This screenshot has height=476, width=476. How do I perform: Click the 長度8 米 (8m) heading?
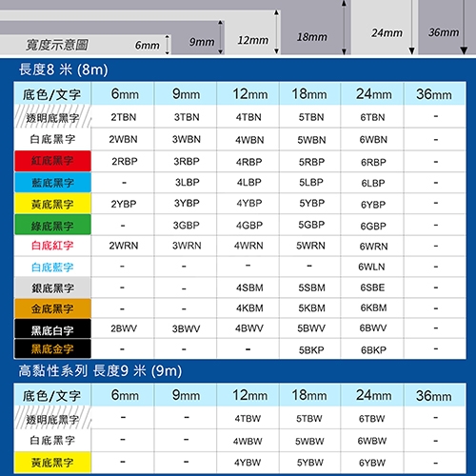tap(64, 69)
